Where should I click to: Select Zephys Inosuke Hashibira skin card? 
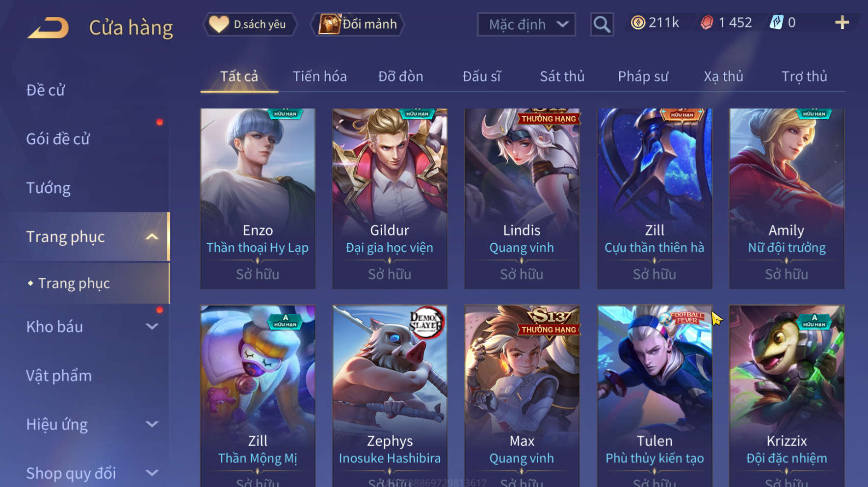(390, 396)
